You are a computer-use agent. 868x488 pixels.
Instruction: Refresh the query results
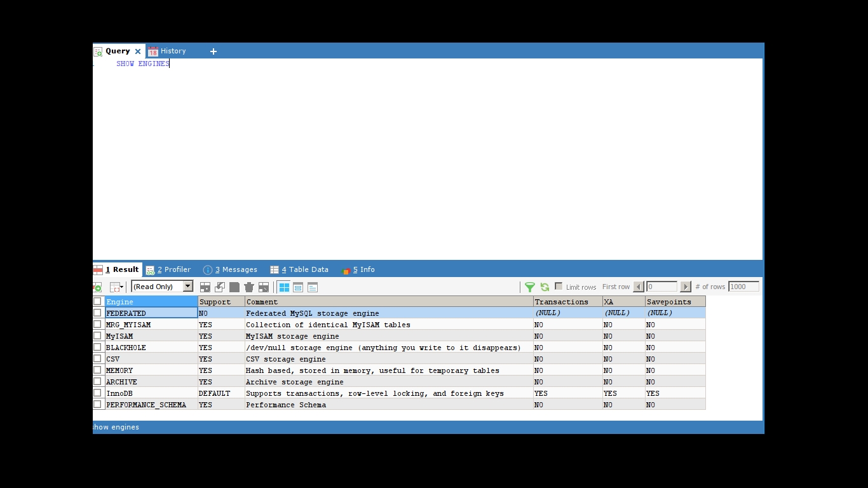[x=545, y=287]
